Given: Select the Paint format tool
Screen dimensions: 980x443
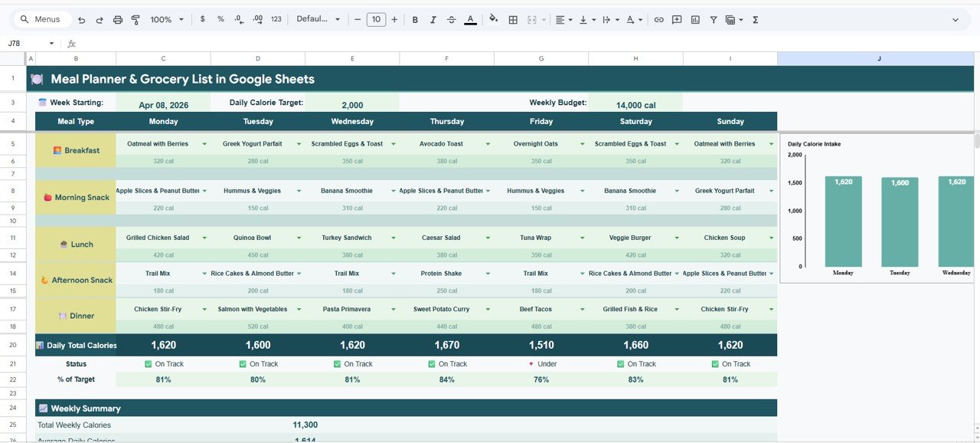Looking at the screenshot, I should 136,19.
